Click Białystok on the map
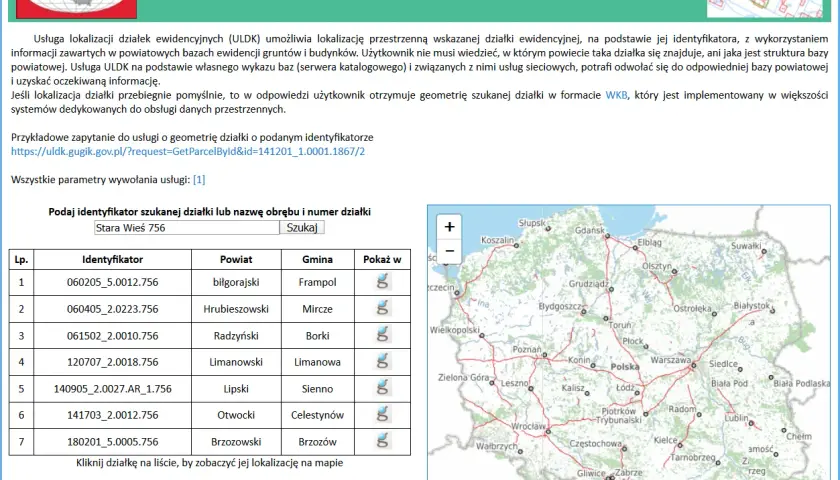The image size is (840, 480). coord(752,305)
